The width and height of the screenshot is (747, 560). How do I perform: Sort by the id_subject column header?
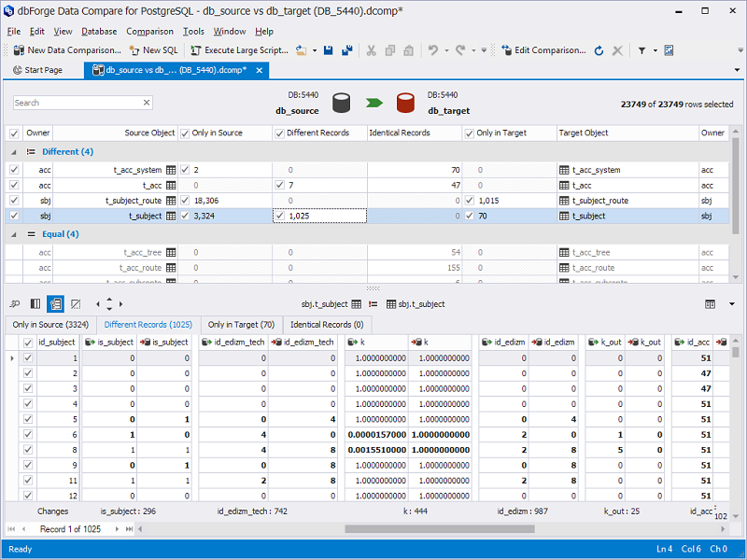pos(57,342)
